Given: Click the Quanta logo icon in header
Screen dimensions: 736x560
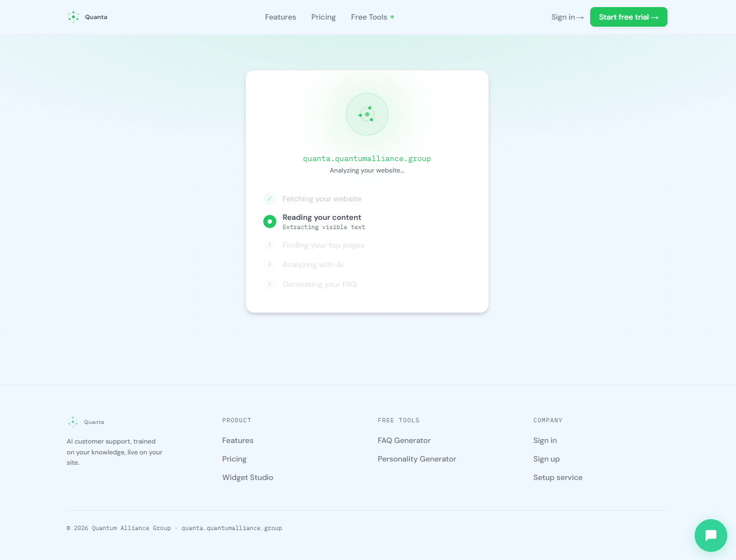Looking at the screenshot, I should pyautogui.click(x=73, y=17).
